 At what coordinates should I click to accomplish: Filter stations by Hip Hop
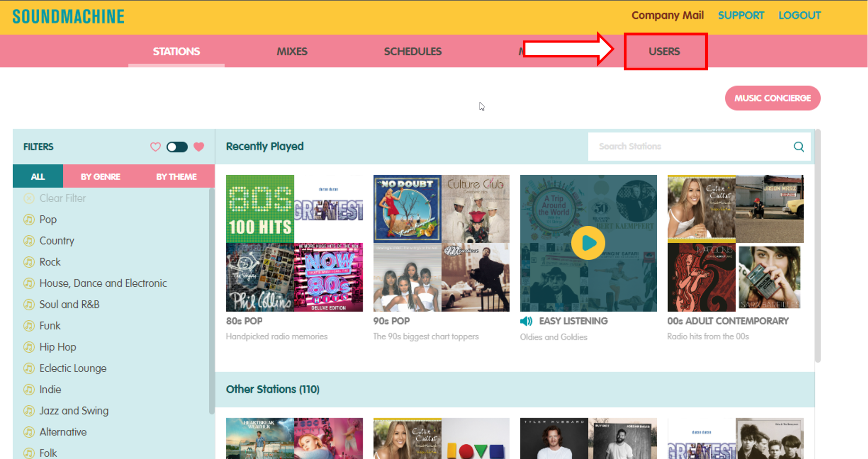58,347
